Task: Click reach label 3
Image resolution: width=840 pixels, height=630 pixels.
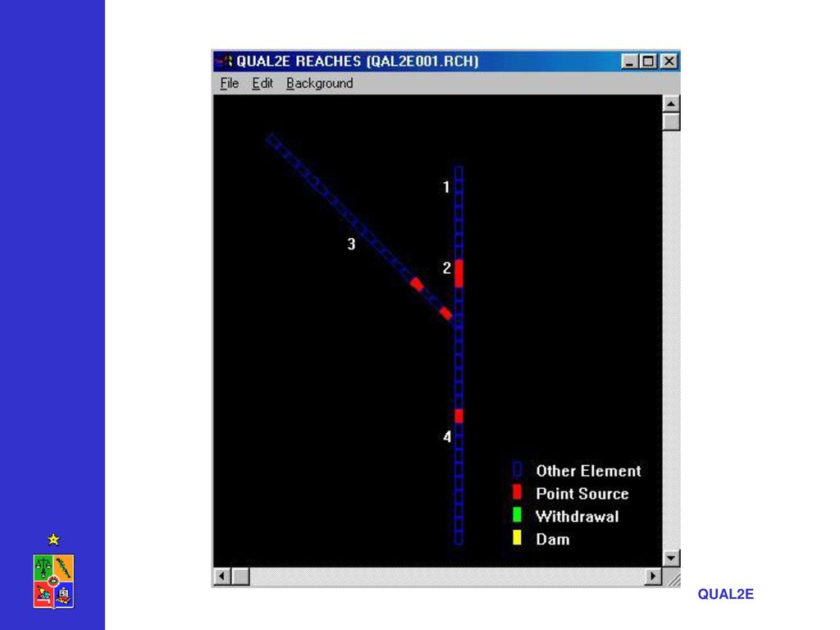Action: coord(351,244)
